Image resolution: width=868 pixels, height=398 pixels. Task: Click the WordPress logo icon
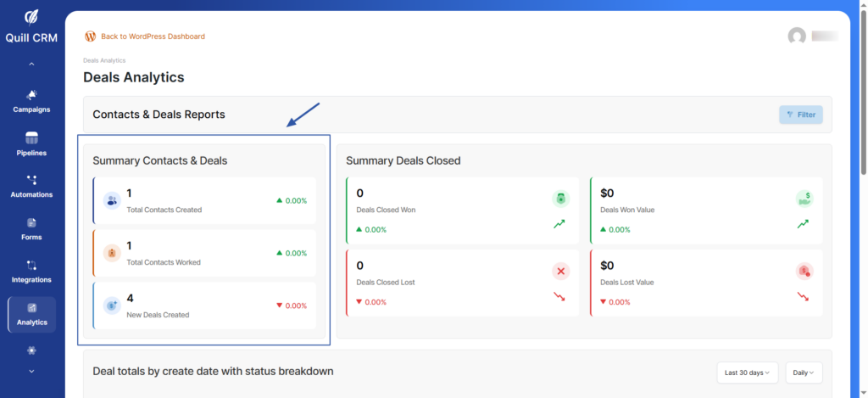(x=90, y=36)
